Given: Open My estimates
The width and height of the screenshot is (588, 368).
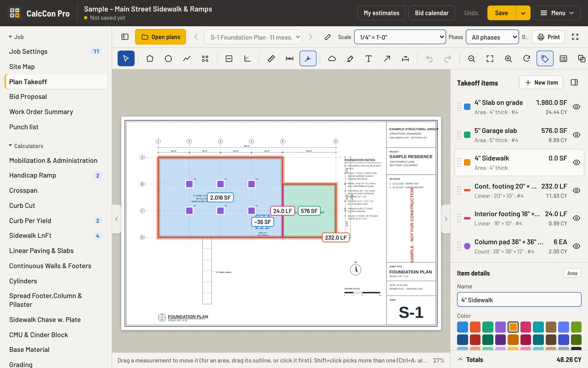Looking at the screenshot, I should pyautogui.click(x=381, y=13).
